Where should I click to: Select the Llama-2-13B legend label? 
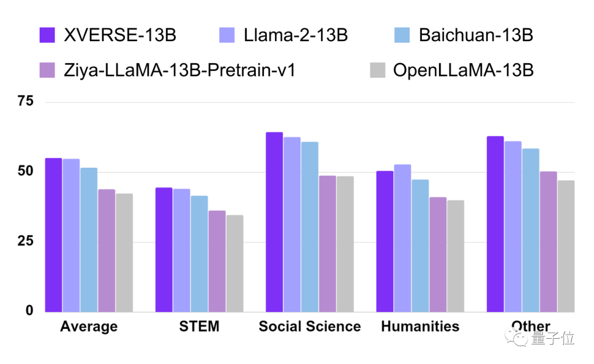click(295, 35)
